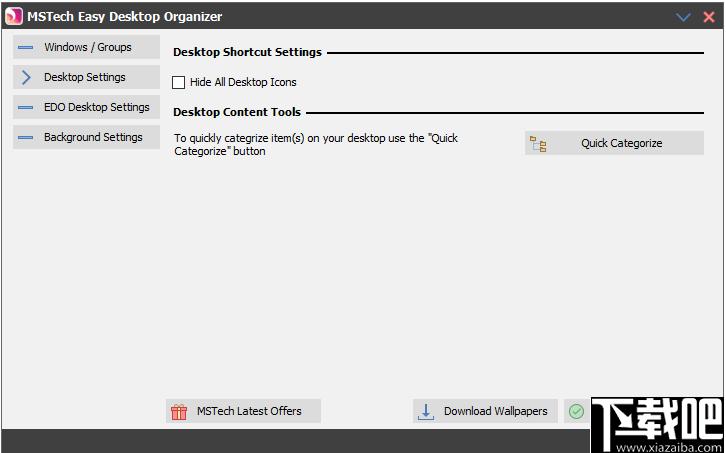The width and height of the screenshot is (726, 453).
Task: Click the dash icon beside EDO Desktop Settings
Action: [25, 107]
